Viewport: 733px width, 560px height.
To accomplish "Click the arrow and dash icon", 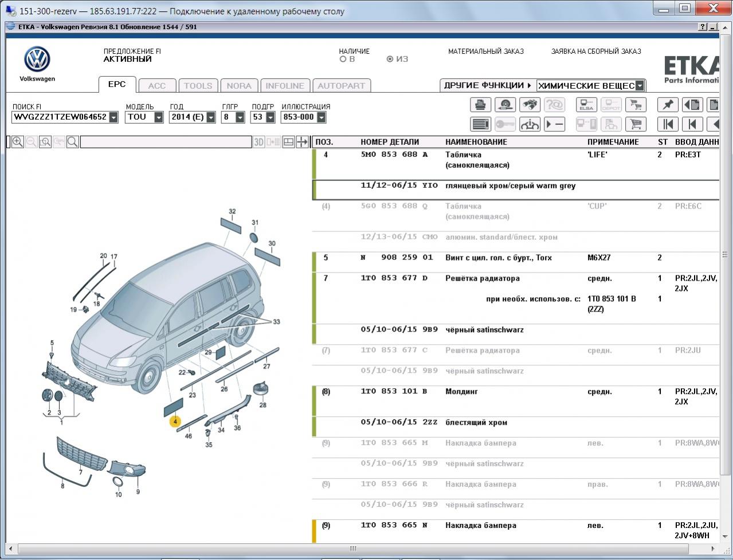I will click(x=554, y=124).
